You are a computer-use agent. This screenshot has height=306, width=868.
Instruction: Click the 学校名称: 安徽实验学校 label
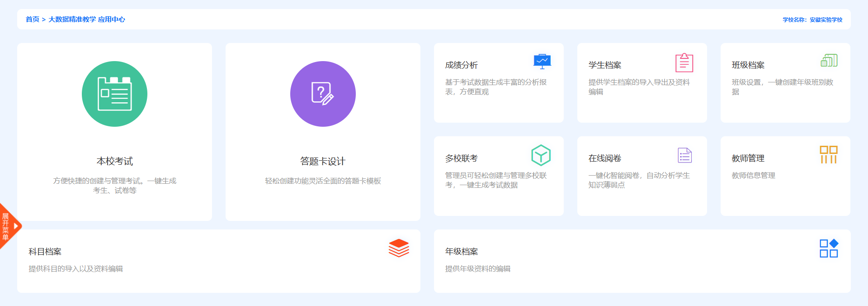812,20
